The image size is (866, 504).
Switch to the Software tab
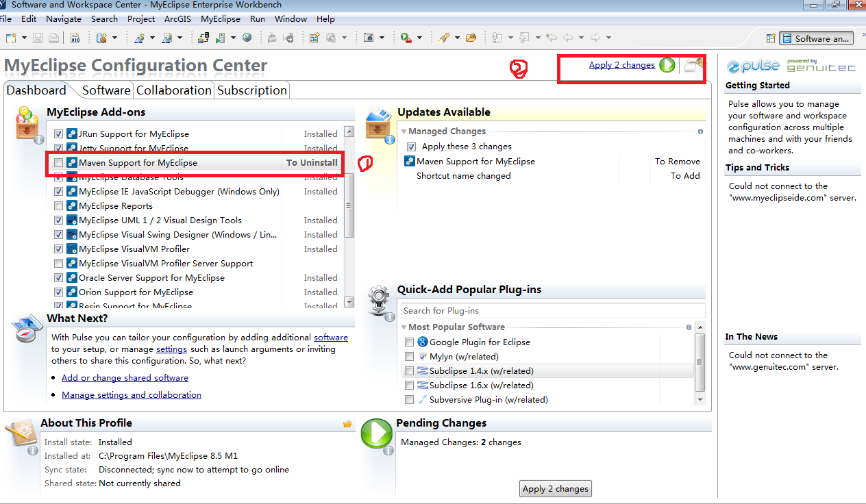point(106,90)
